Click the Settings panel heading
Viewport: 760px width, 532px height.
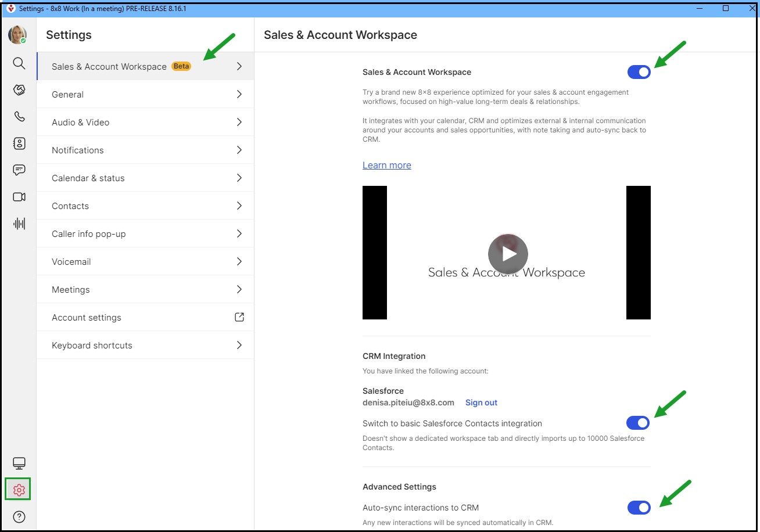pos(69,35)
